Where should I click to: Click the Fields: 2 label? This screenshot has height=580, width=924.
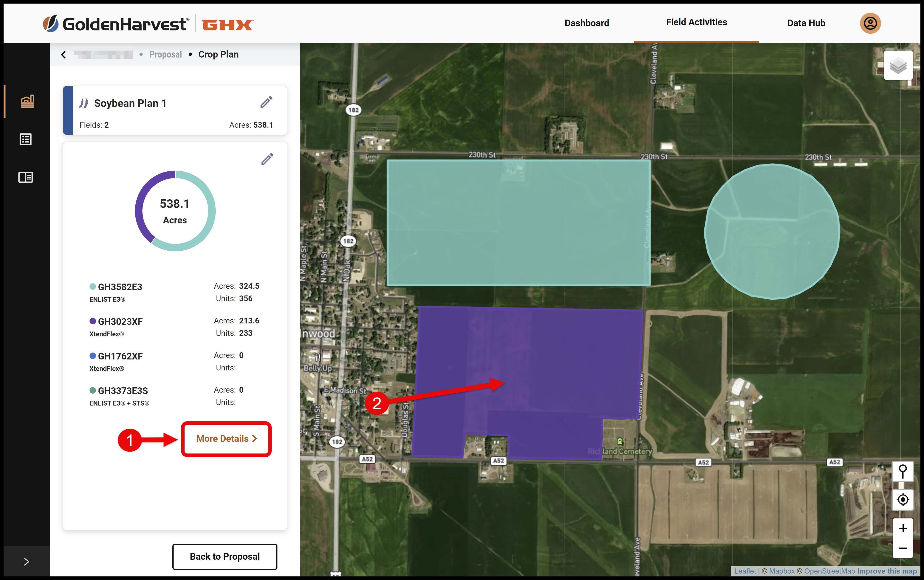(94, 125)
